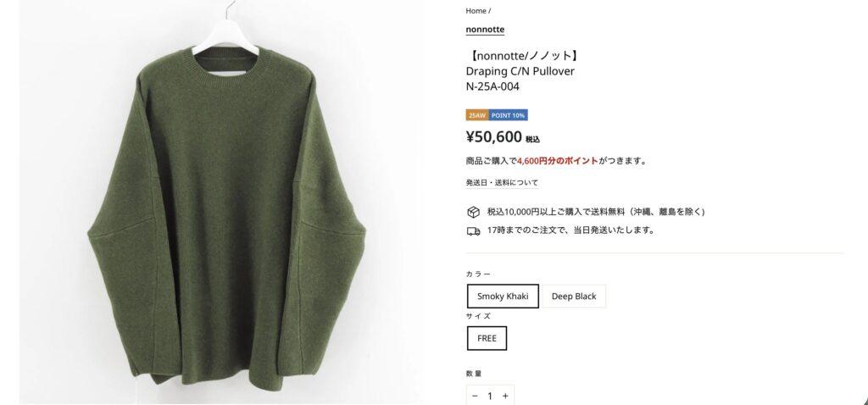
Task: Open 発送日・送料について shipping info link
Action: pos(502,182)
